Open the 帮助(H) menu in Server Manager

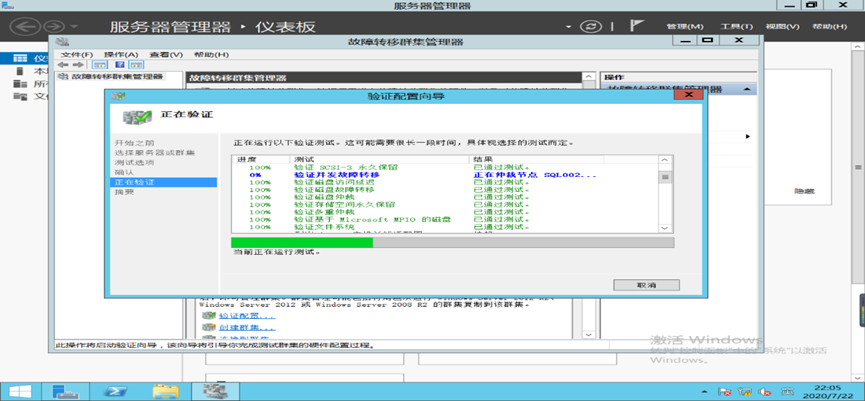click(x=829, y=26)
